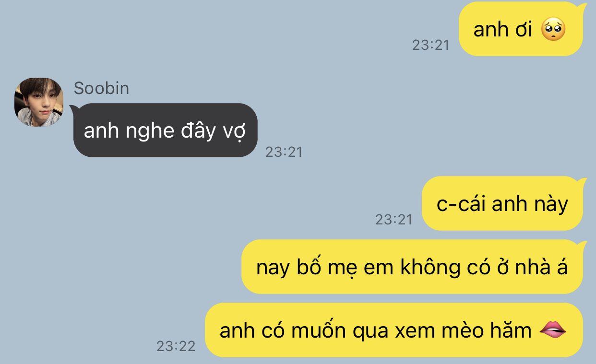The height and width of the screenshot is (364, 596).
Task: Click the word 'nghe' in dark bubble
Action: click(x=143, y=131)
